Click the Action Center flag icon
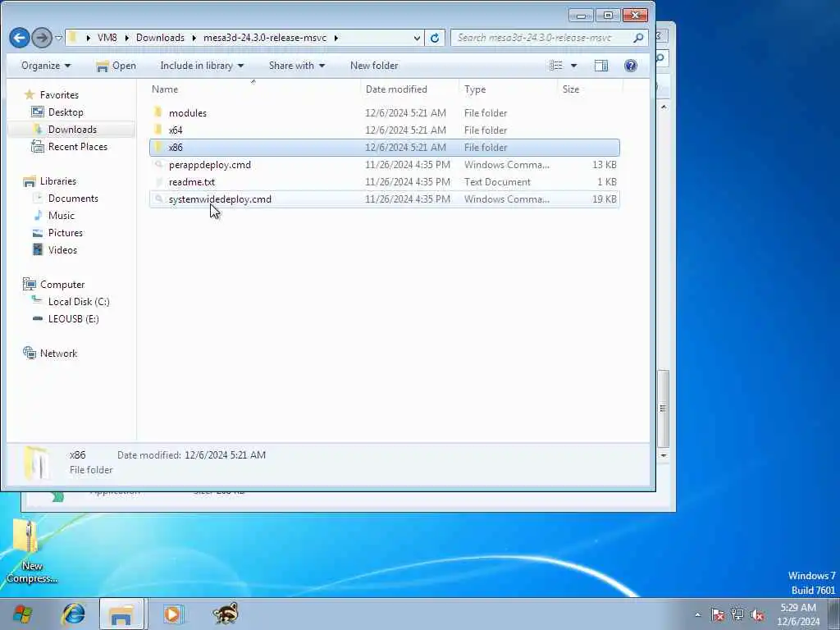840x630 pixels. (x=717, y=614)
